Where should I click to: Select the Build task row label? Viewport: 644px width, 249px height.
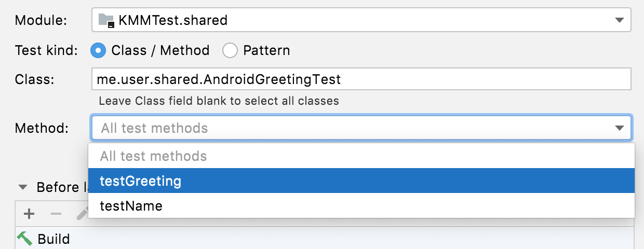click(x=53, y=239)
